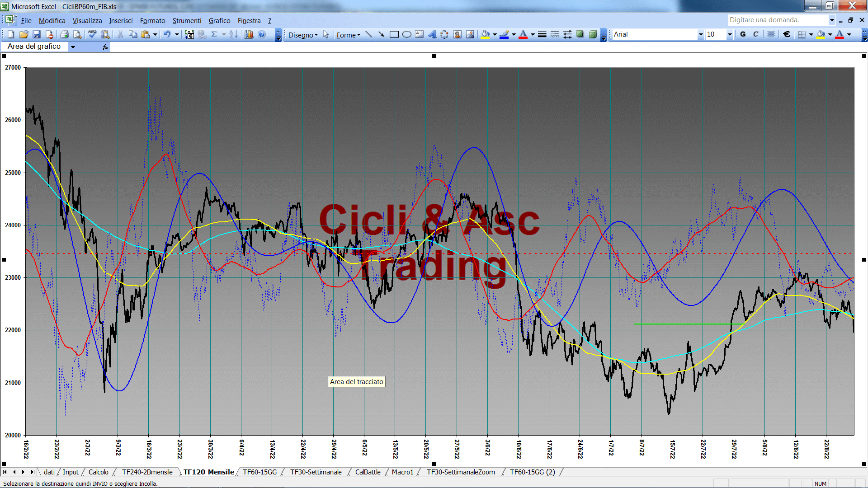Open the Modifica menu
Viewport: 868px width, 488px height.
point(52,21)
